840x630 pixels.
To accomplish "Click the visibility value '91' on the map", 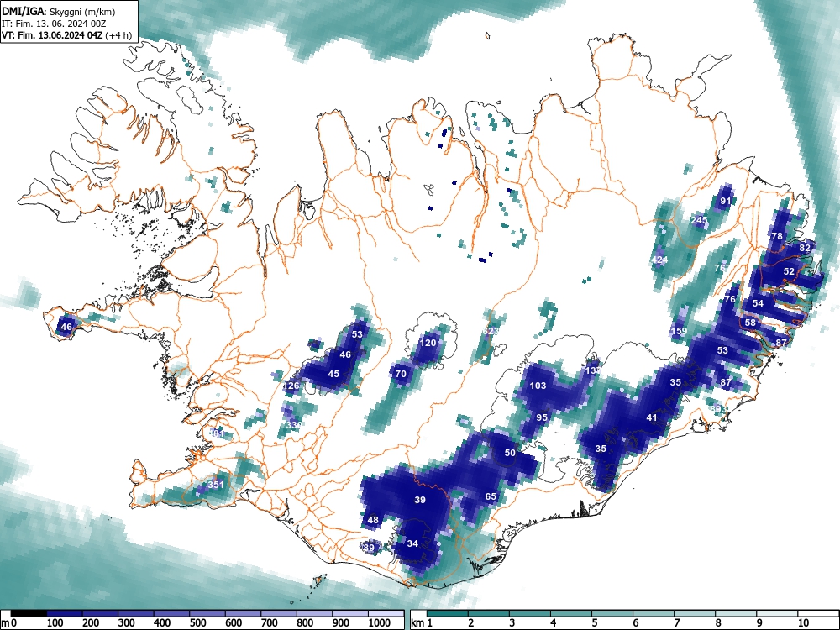I will (x=726, y=202).
